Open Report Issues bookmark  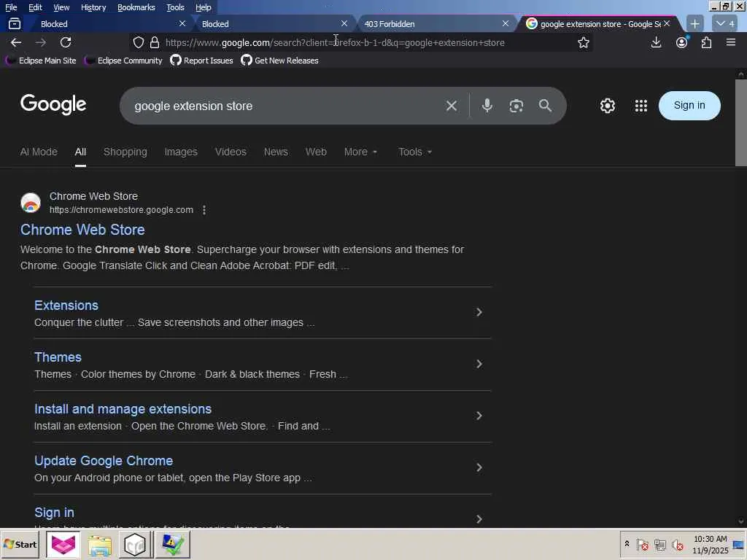pyautogui.click(x=201, y=61)
